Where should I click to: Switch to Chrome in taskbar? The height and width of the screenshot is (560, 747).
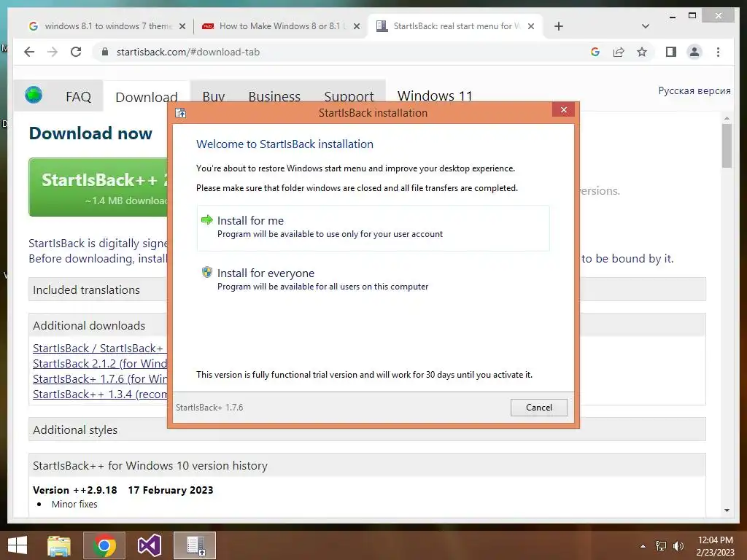click(104, 545)
